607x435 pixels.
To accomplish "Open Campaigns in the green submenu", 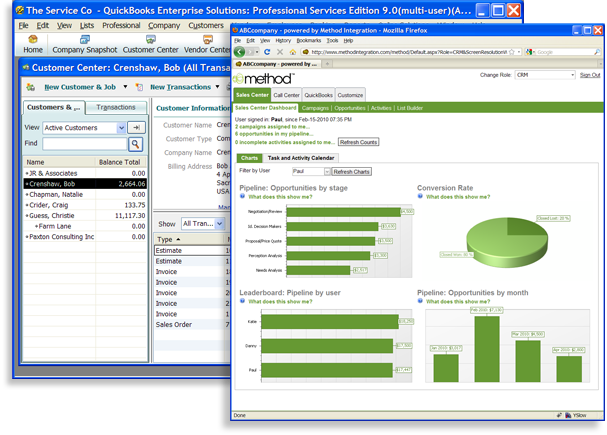I will (315, 108).
